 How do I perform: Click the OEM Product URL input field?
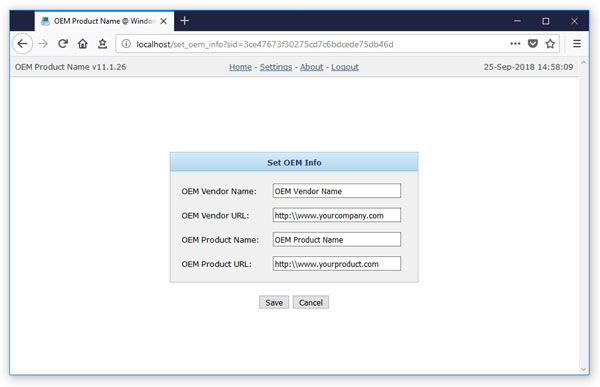click(337, 264)
